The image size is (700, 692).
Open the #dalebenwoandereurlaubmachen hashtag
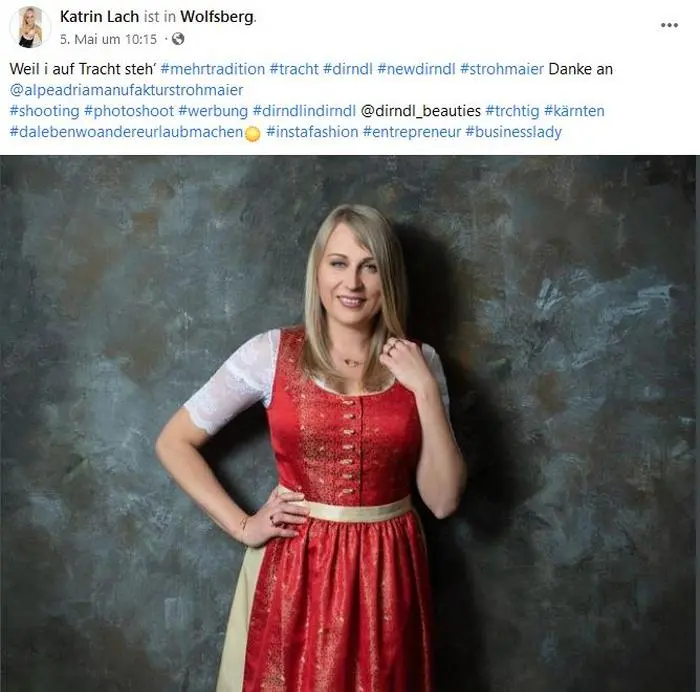pos(126,132)
